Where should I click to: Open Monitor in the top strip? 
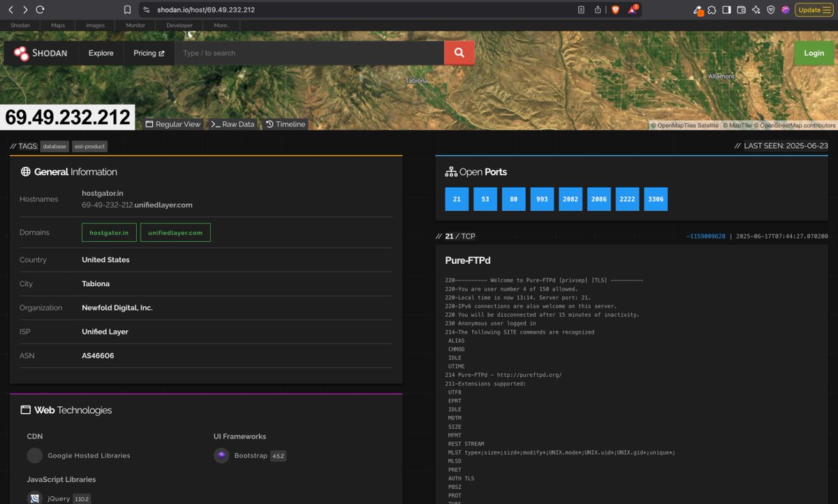tap(135, 25)
